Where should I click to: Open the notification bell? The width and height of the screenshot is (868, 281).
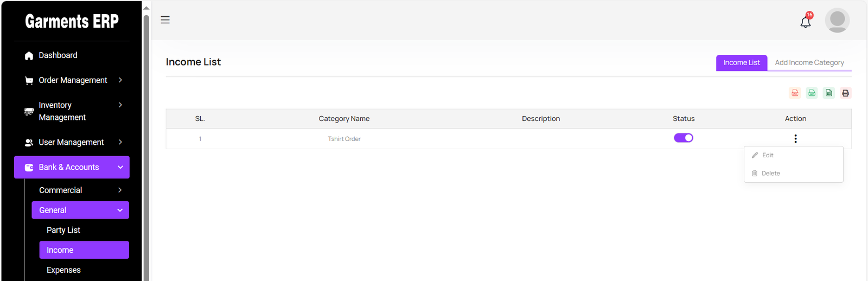(x=806, y=22)
